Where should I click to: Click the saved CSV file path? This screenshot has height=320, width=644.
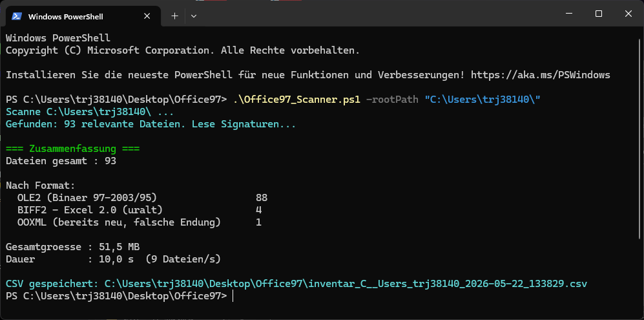[346, 284]
